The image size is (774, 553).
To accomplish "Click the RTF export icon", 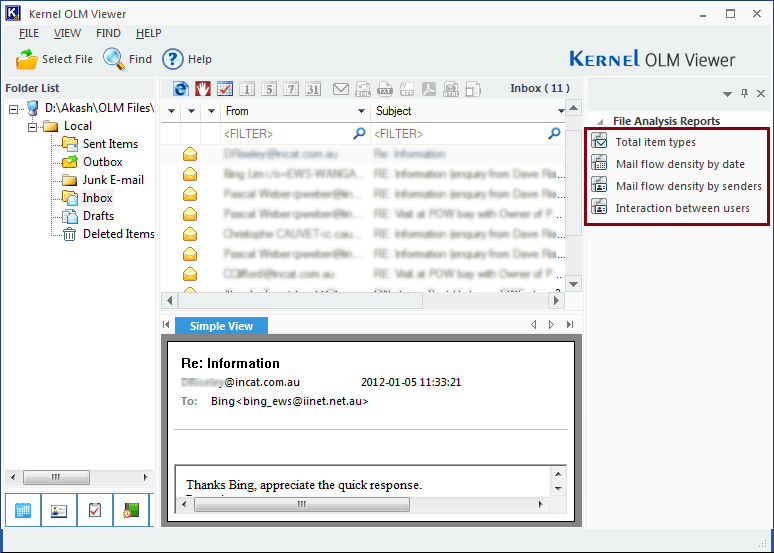I will [407, 89].
